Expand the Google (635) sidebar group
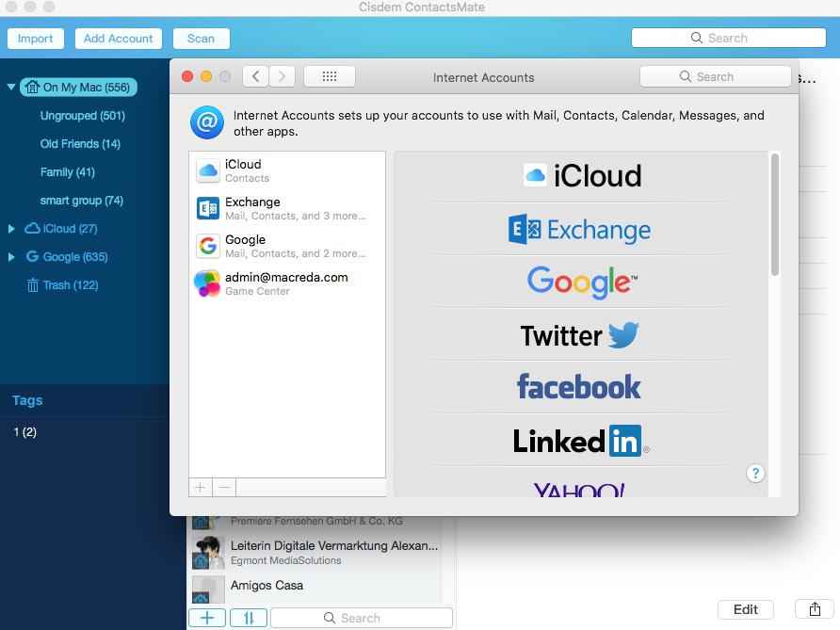The height and width of the screenshot is (630, 840). [11, 257]
